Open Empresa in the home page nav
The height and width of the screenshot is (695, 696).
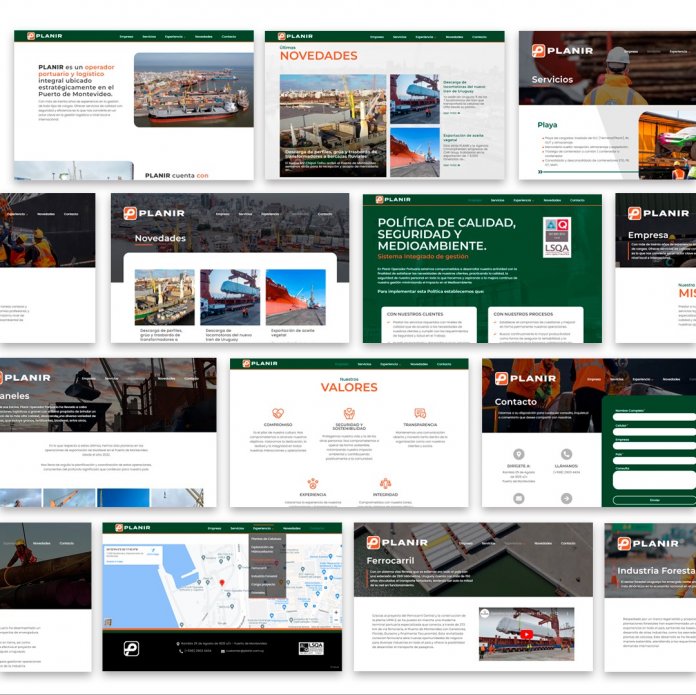pos(127,37)
